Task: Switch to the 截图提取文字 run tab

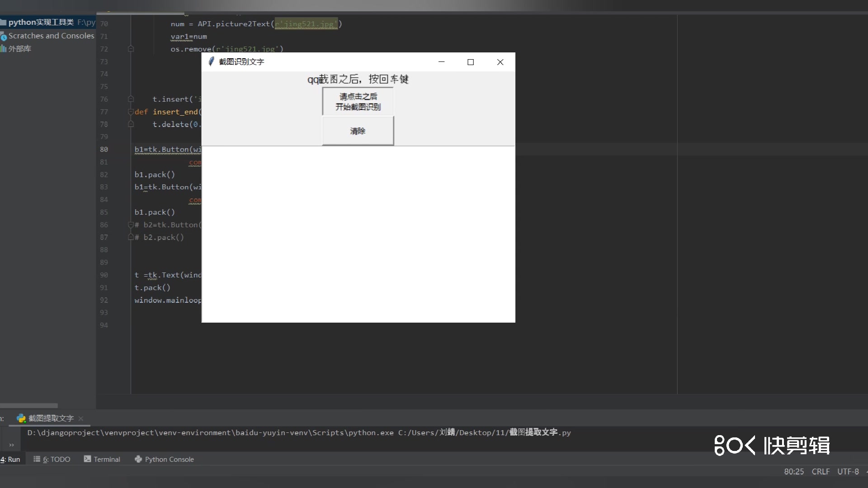Action: pos(51,418)
